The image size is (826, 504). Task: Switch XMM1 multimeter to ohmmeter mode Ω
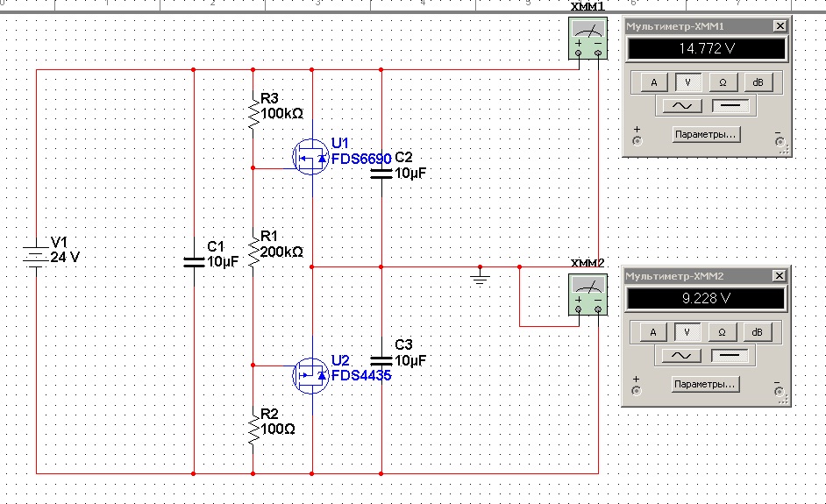click(723, 82)
